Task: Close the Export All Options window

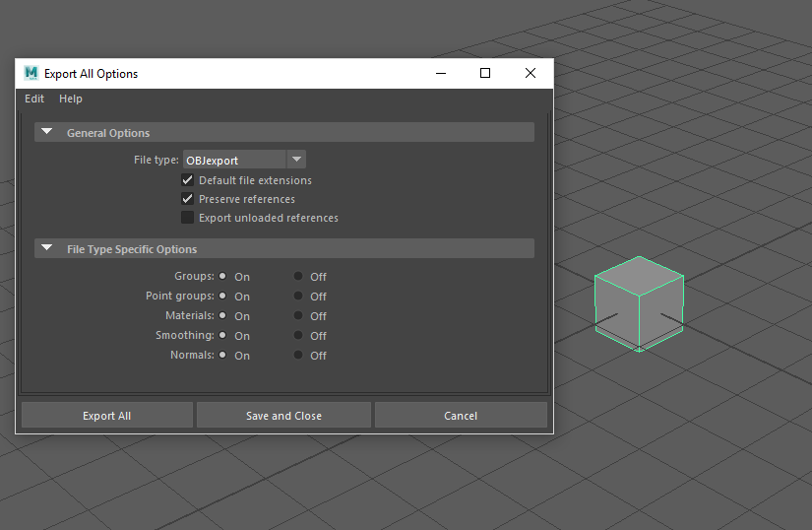Action: [531, 73]
